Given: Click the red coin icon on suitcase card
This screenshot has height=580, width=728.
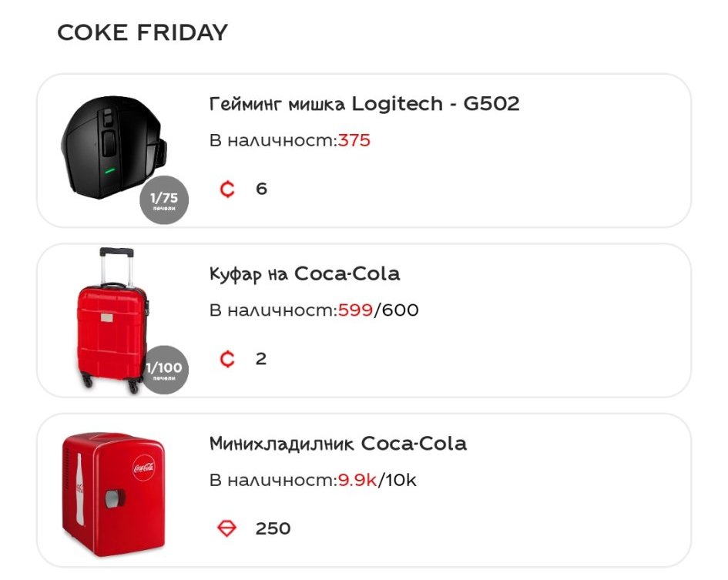Looking at the screenshot, I should coord(227,359).
